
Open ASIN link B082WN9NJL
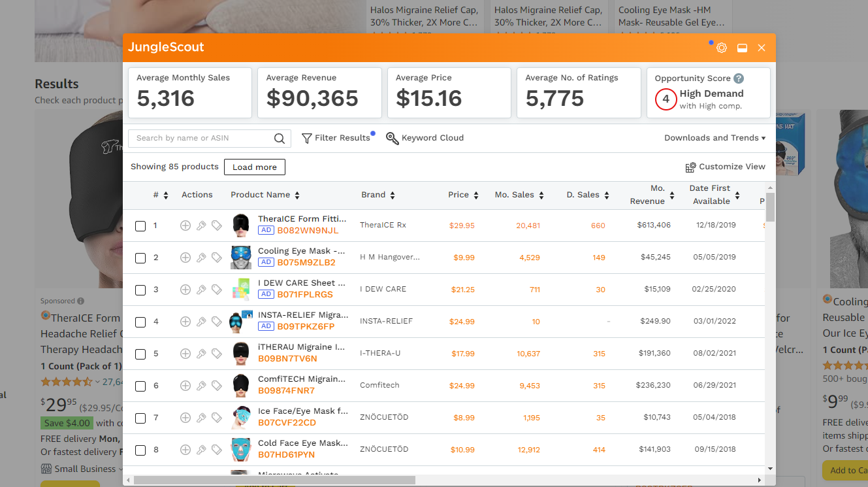[x=308, y=231]
